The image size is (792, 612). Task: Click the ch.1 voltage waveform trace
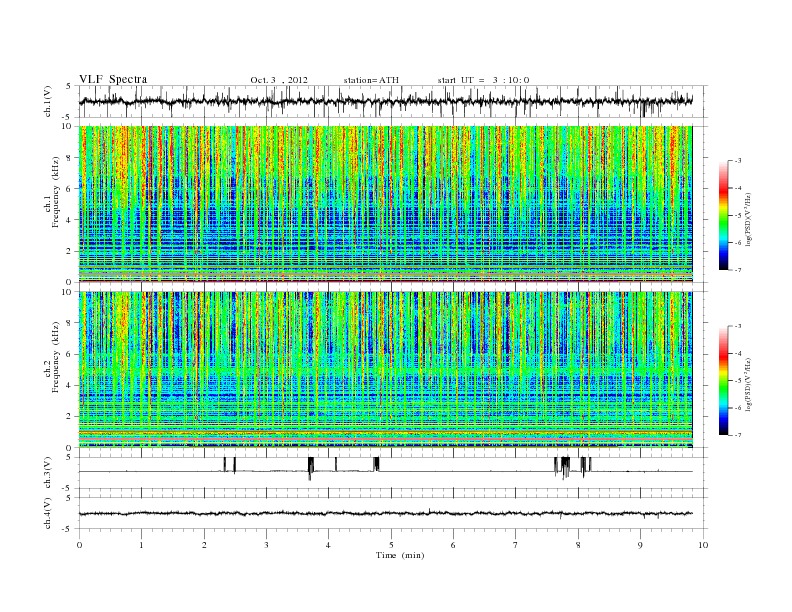click(385, 101)
